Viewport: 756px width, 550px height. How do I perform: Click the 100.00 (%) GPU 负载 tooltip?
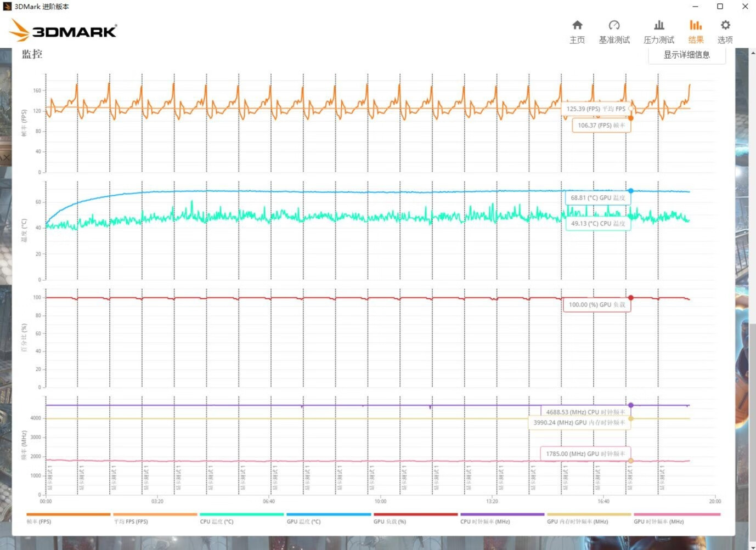click(x=597, y=304)
